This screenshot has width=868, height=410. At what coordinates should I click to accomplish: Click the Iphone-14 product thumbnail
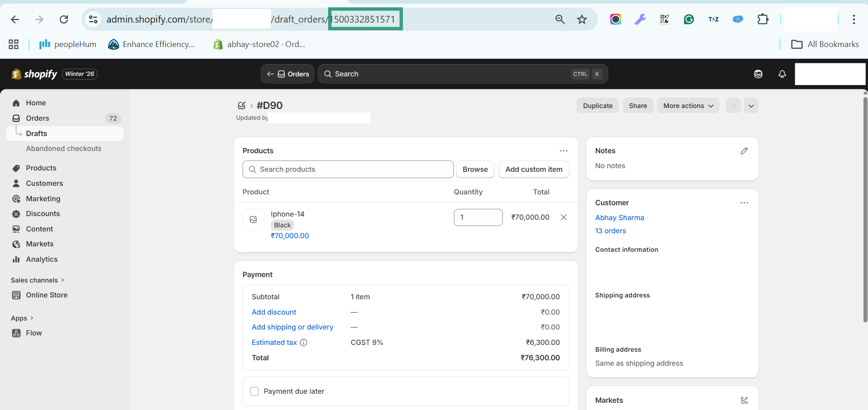pyautogui.click(x=253, y=220)
